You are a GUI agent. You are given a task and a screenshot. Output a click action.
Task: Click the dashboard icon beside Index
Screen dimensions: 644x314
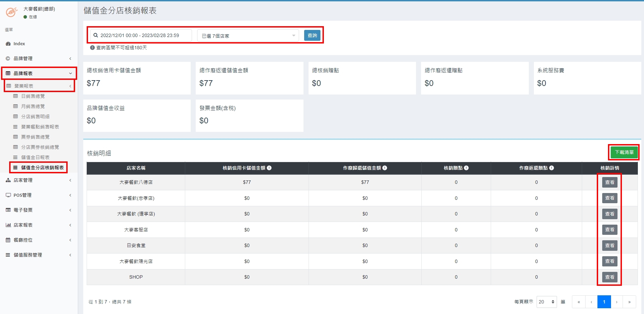(8, 44)
